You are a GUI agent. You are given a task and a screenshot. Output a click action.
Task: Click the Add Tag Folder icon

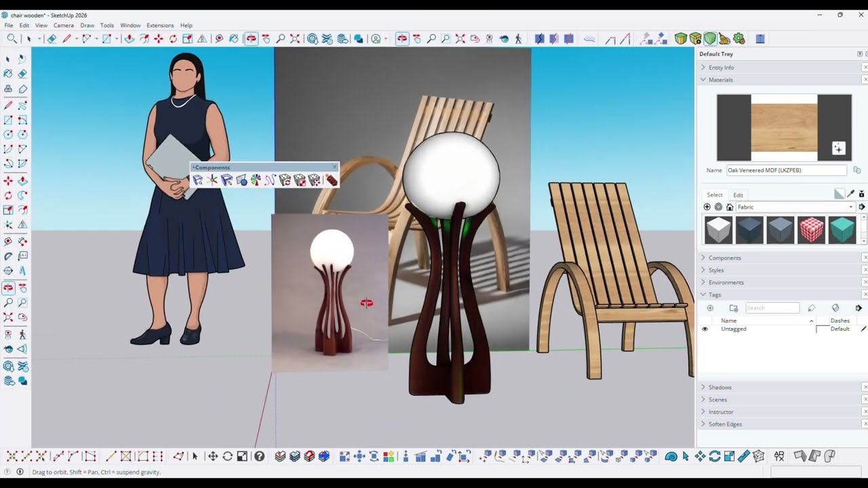733,308
